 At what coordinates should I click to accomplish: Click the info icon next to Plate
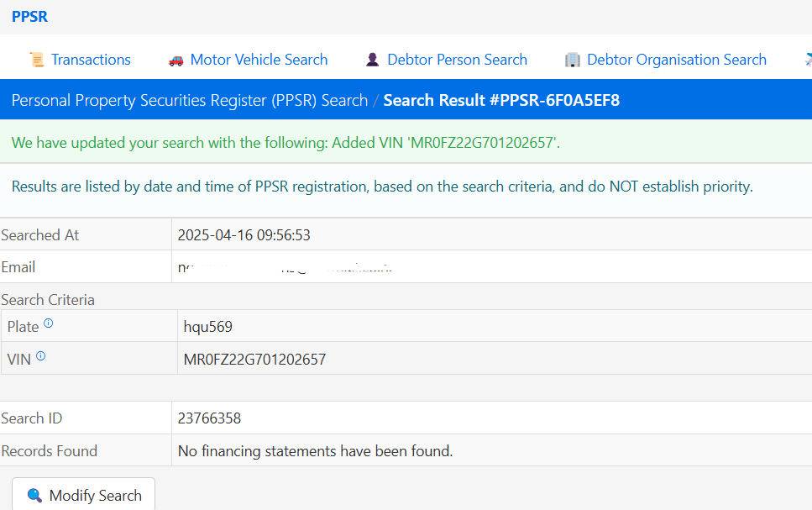click(48, 323)
